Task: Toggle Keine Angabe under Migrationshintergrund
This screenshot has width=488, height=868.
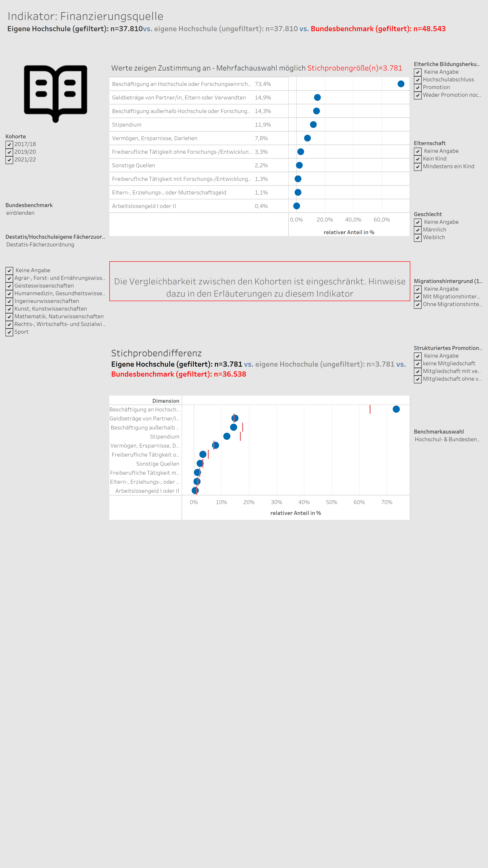Action: point(418,289)
